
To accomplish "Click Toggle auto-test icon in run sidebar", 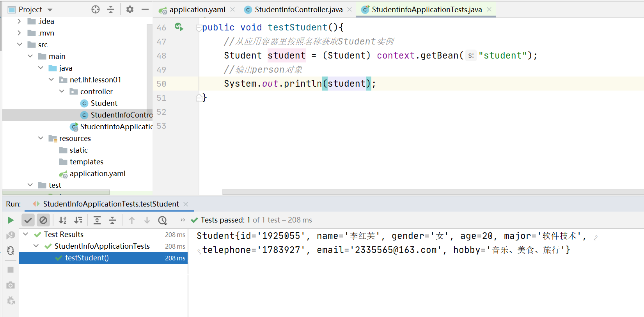I will tap(11, 251).
